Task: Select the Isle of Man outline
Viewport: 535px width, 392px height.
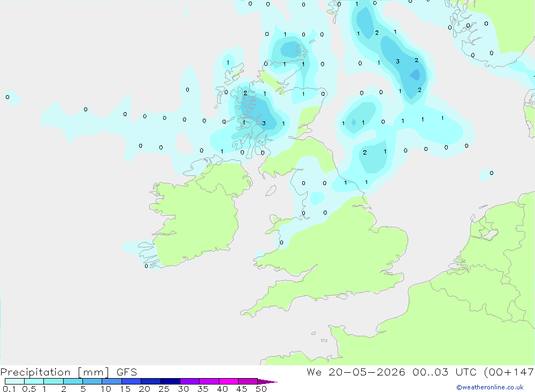Action: pos(271,190)
